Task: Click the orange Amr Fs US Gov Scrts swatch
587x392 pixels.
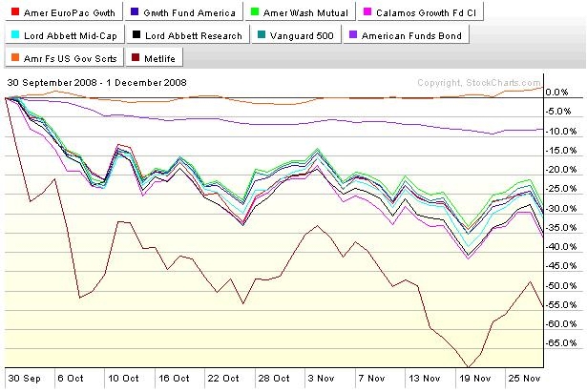Action: click(x=15, y=57)
